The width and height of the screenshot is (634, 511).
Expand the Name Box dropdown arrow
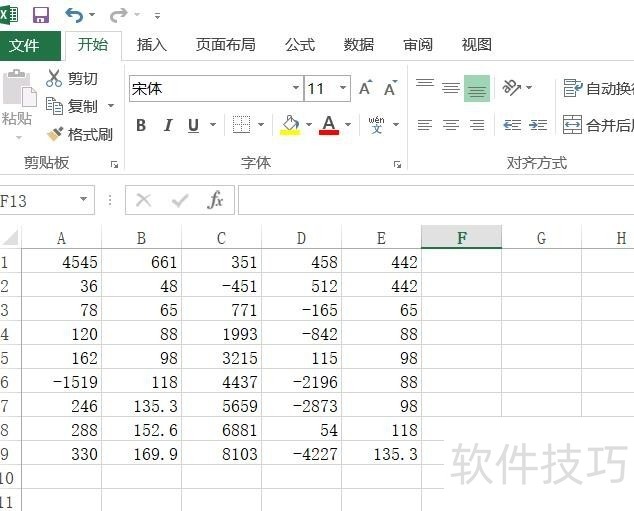coord(84,199)
